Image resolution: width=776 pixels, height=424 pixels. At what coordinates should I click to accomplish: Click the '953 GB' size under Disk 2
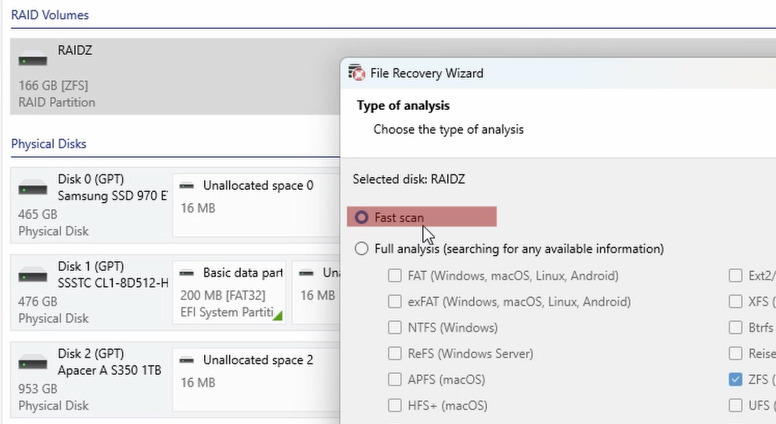click(x=38, y=389)
